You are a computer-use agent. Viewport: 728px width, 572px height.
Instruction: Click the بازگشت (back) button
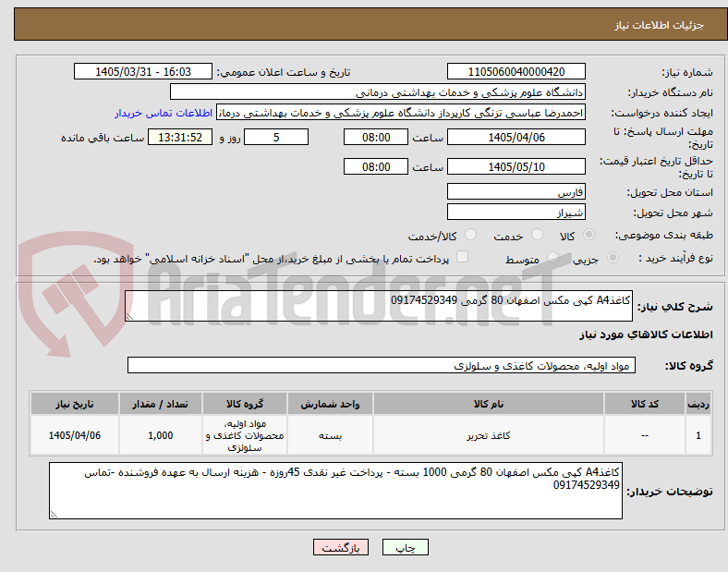click(x=341, y=547)
